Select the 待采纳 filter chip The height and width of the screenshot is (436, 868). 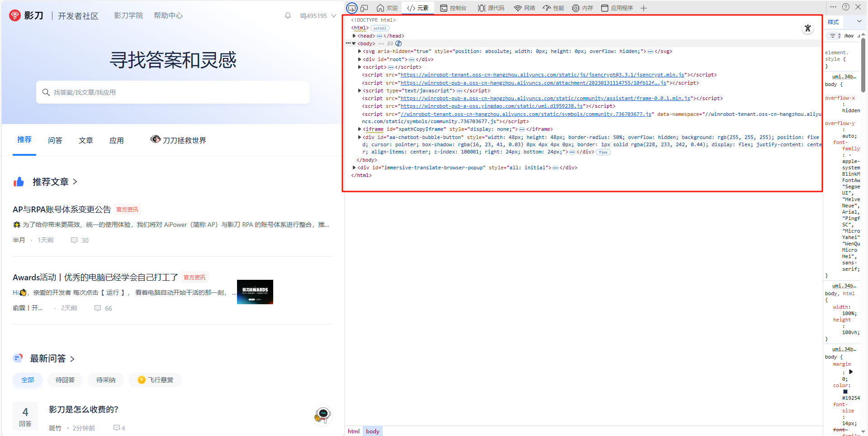tap(106, 380)
